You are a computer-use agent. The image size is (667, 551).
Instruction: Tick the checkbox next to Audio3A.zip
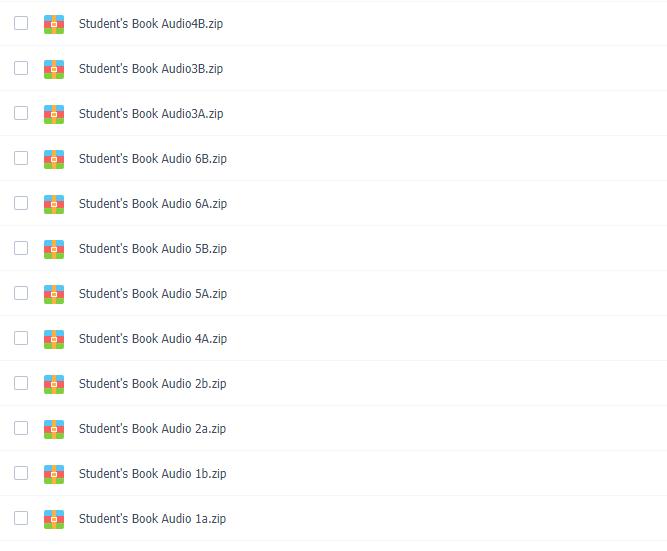point(21,113)
